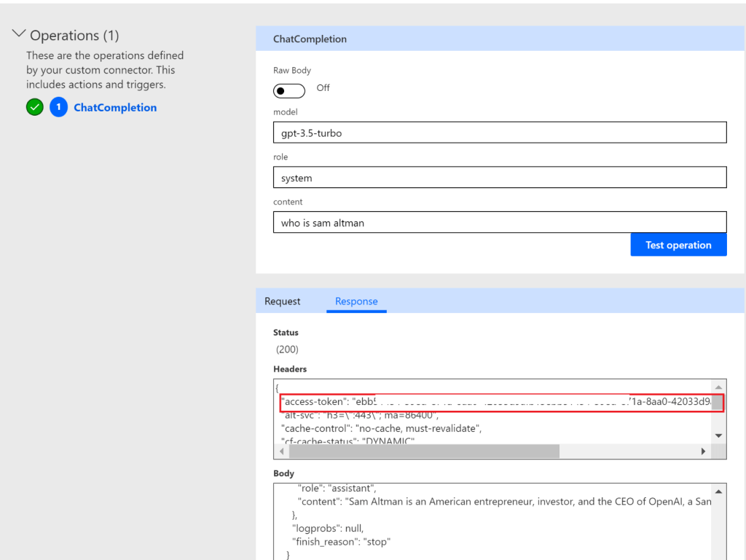Click the model field containing gpt-3.5-turbo
Screen dimensions: 746x560
[500, 133]
